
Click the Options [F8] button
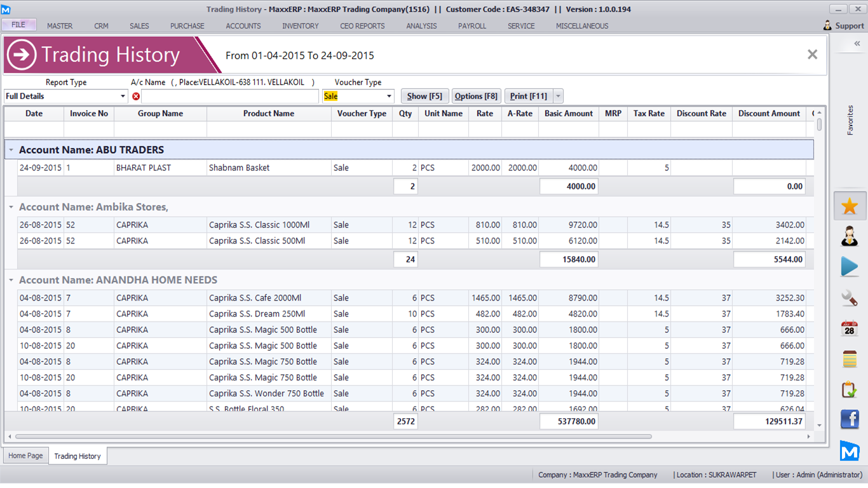[x=476, y=97]
